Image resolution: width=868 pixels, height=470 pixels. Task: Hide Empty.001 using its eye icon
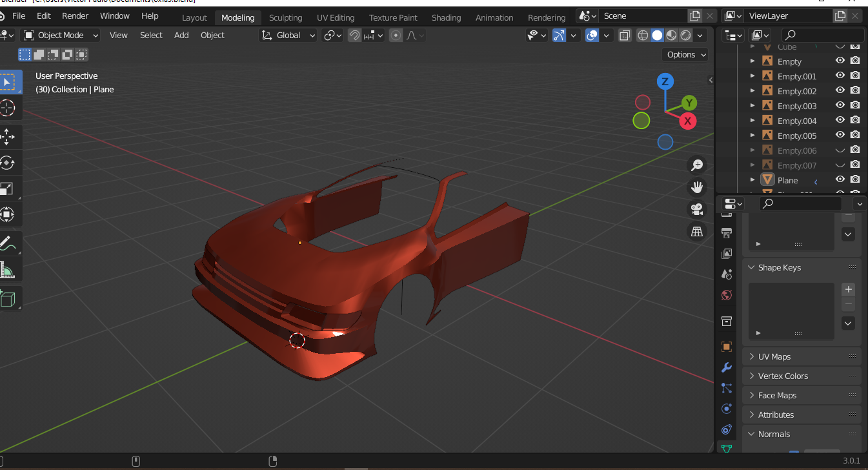840,76
